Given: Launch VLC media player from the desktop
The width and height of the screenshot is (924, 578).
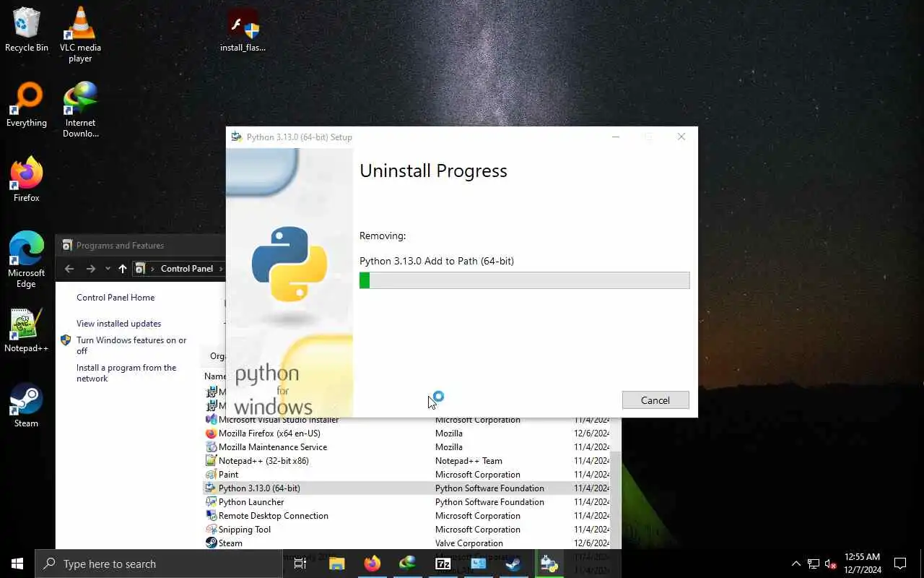Looking at the screenshot, I should (80, 34).
